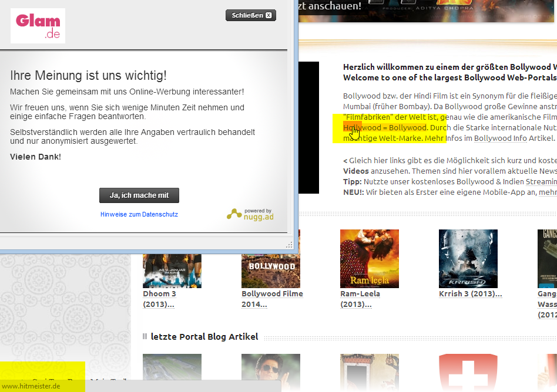Open 'Hinweise zum Datenschutz' link
The image size is (557, 392).
coord(139,214)
